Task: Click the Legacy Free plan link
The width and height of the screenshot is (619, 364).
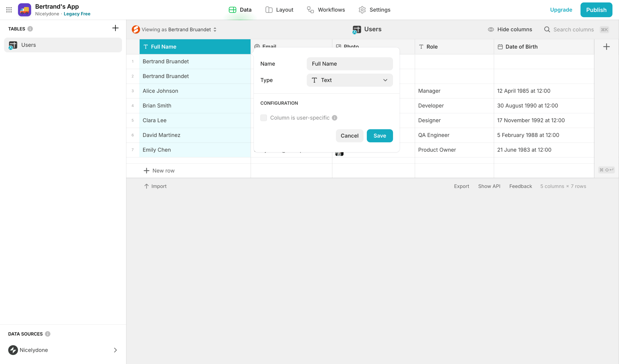Action: pos(77,14)
